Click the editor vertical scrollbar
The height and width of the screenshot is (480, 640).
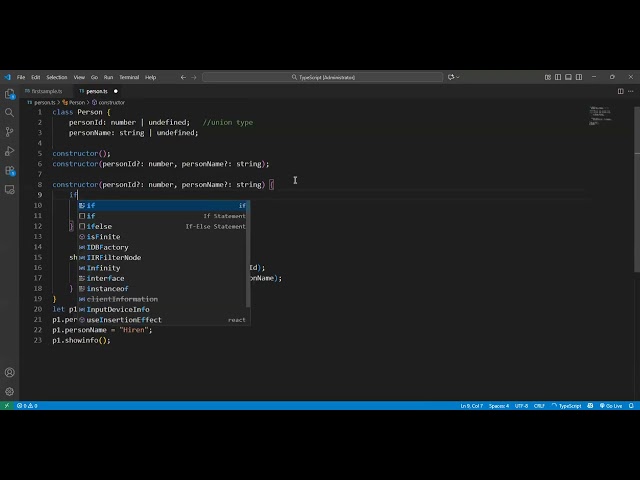pyautogui.click(x=637, y=189)
